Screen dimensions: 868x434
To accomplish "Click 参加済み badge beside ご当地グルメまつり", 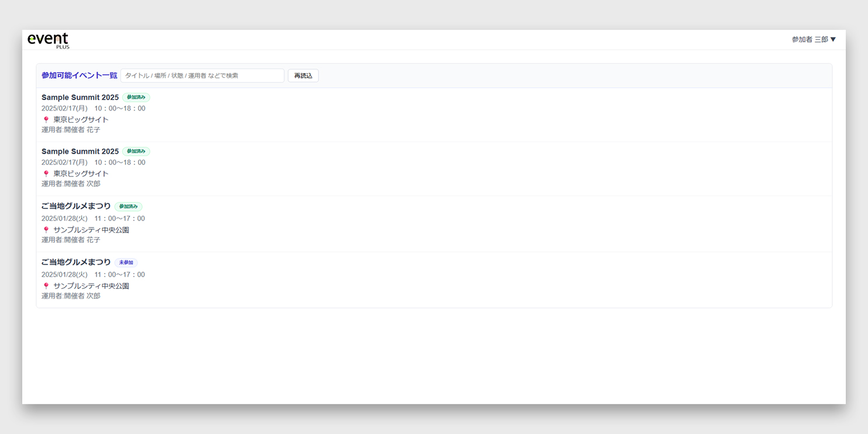I will 129,206.
